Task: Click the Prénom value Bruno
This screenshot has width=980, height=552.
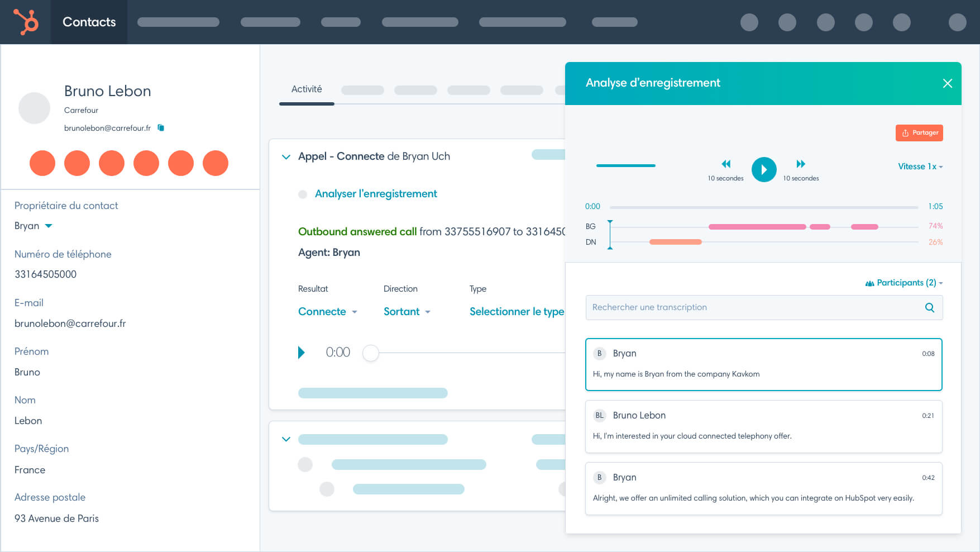Action: (27, 372)
